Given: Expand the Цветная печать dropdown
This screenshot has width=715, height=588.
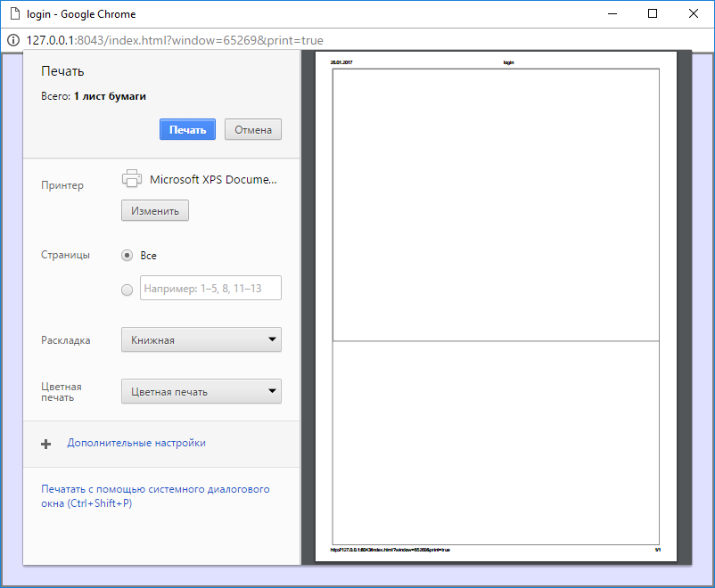Looking at the screenshot, I should [201, 391].
